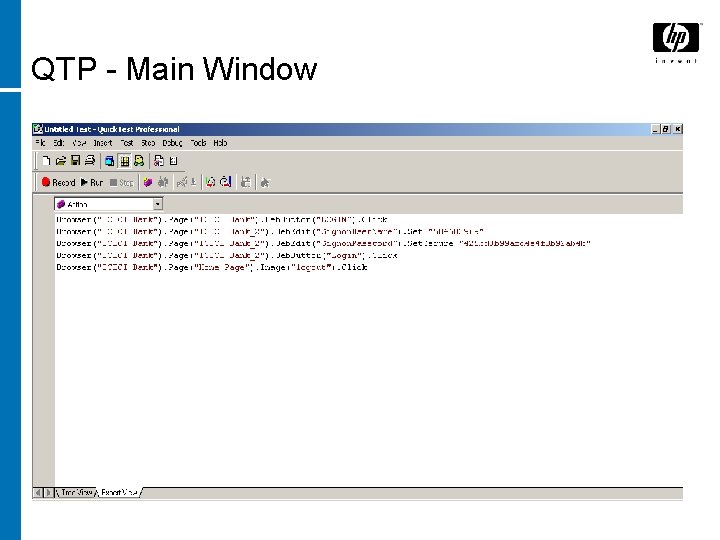This screenshot has width=720, height=540.
Task: Click the small options icon after Object Repository
Action: point(173,161)
